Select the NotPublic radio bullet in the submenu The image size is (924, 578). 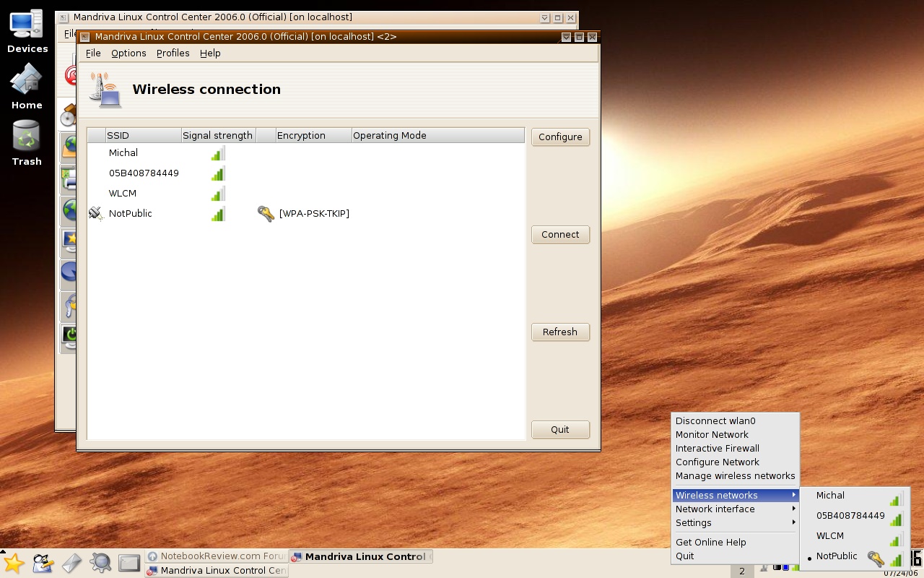tap(810, 558)
